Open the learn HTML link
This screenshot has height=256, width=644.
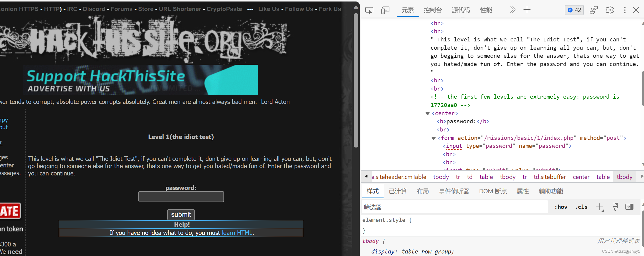(237, 233)
